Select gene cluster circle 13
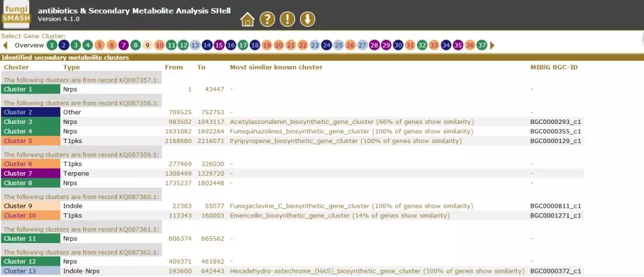The height and width of the screenshot is (277, 644). (x=195, y=45)
